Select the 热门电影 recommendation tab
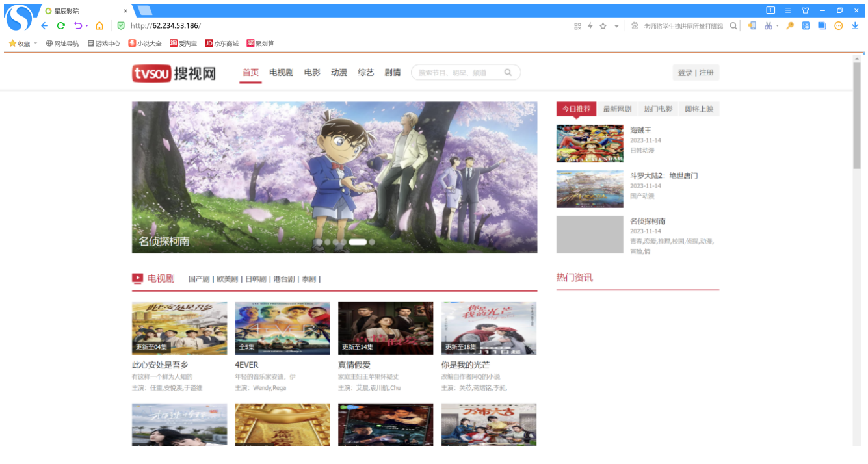 (659, 109)
